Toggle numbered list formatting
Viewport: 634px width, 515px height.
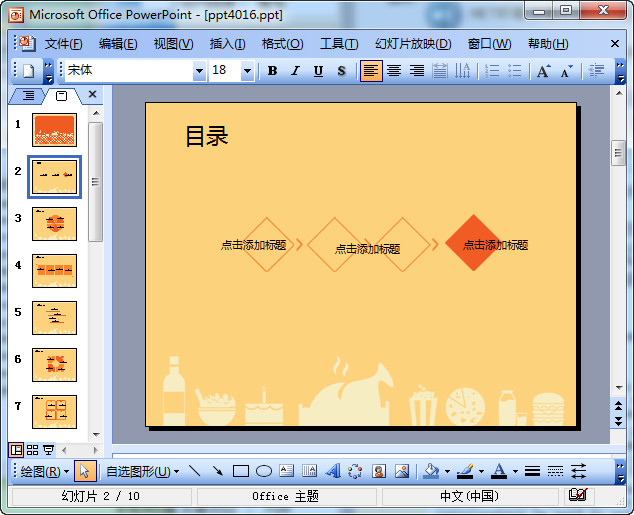point(492,71)
